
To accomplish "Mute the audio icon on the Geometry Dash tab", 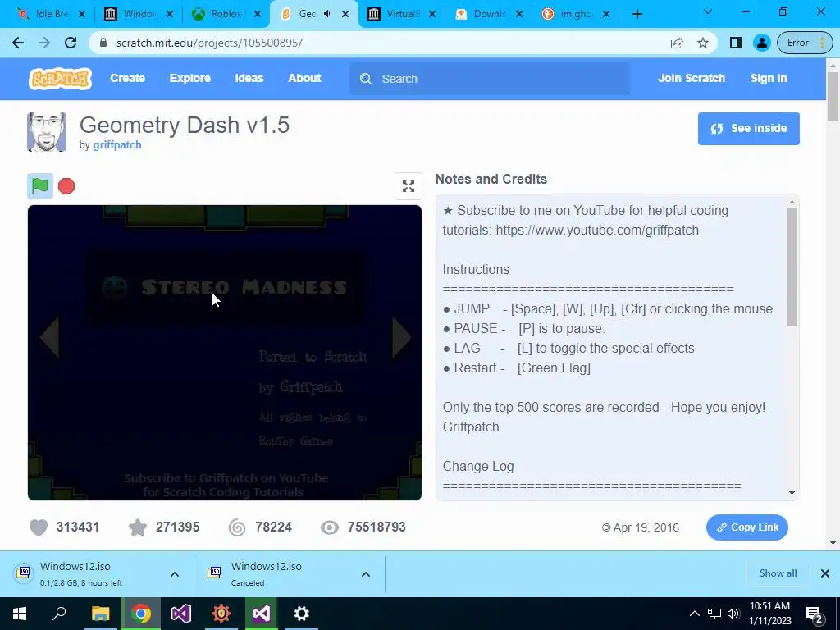I will point(328,14).
